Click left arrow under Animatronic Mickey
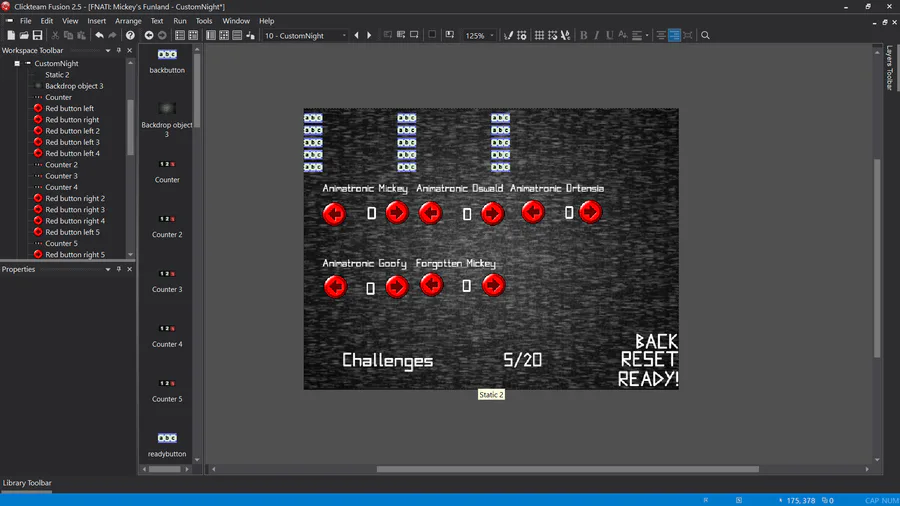This screenshot has width=900, height=506. click(334, 214)
